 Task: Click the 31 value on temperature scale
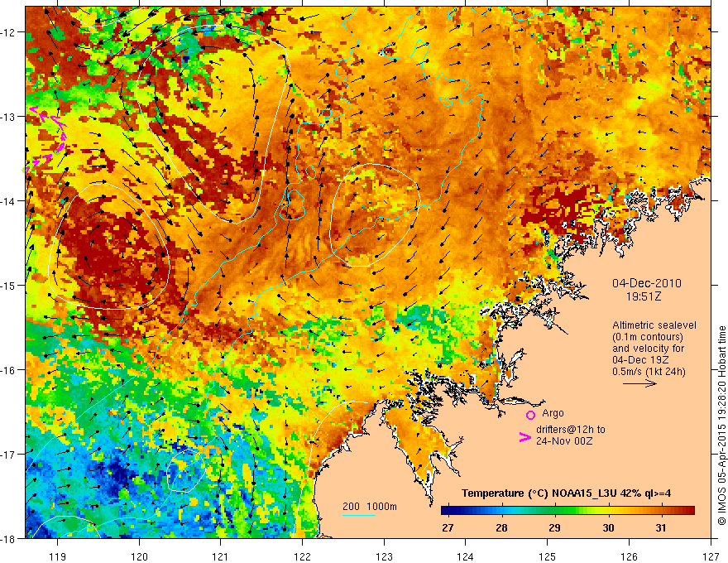pos(661,527)
